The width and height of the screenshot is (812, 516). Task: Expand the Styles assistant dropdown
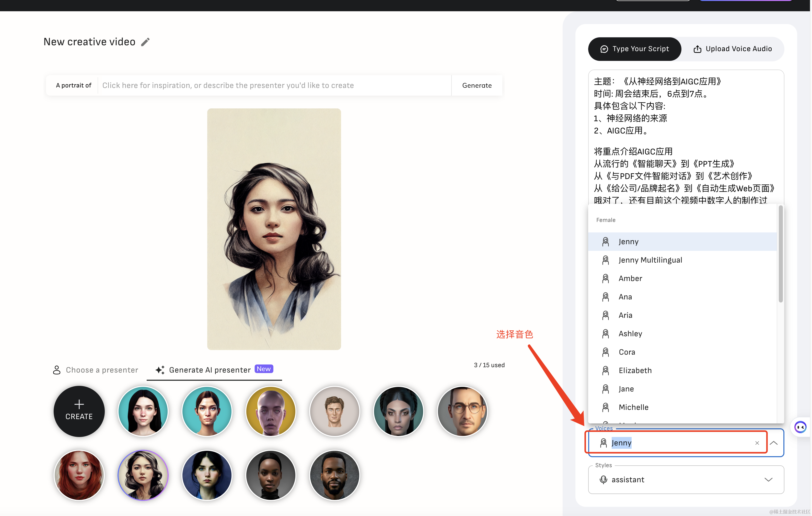pyautogui.click(x=768, y=479)
